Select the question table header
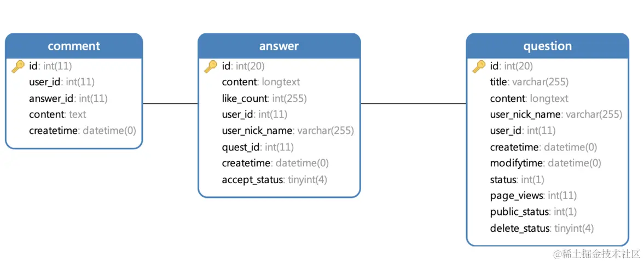 click(x=547, y=46)
